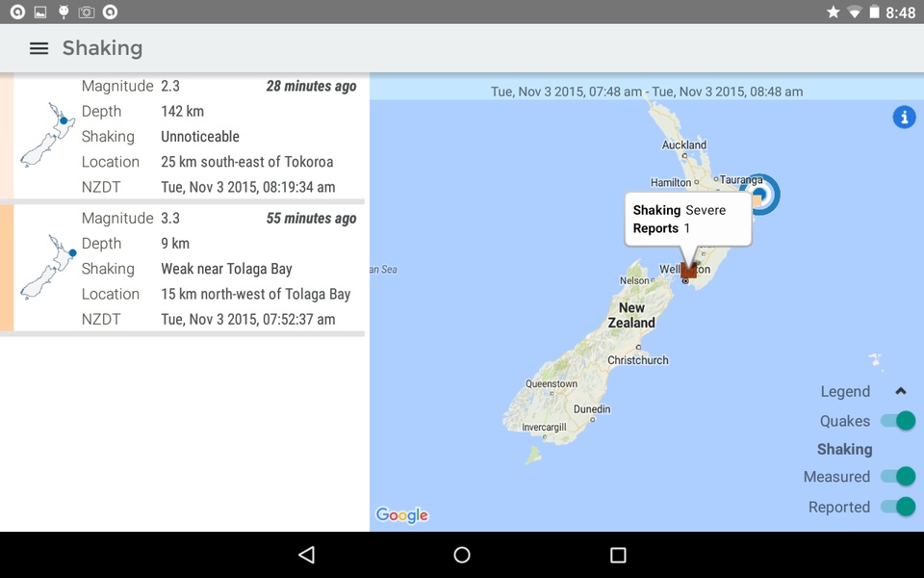Click '25 km south-east of Tokoroa' location
Viewport: 924px width, 578px height.
tap(247, 162)
